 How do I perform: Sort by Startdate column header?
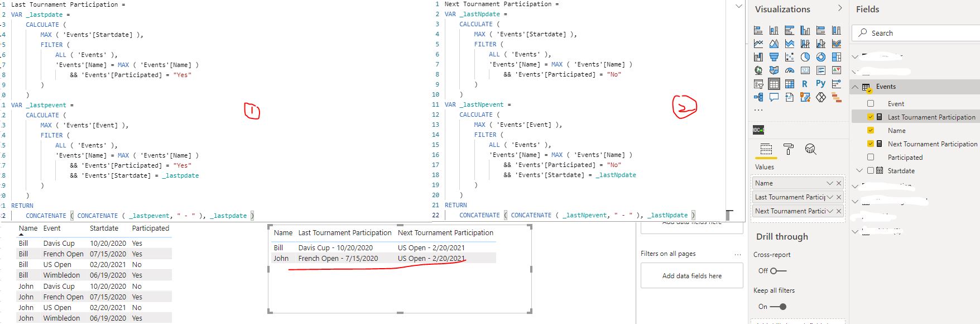pyautogui.click(x=104, y=228)
